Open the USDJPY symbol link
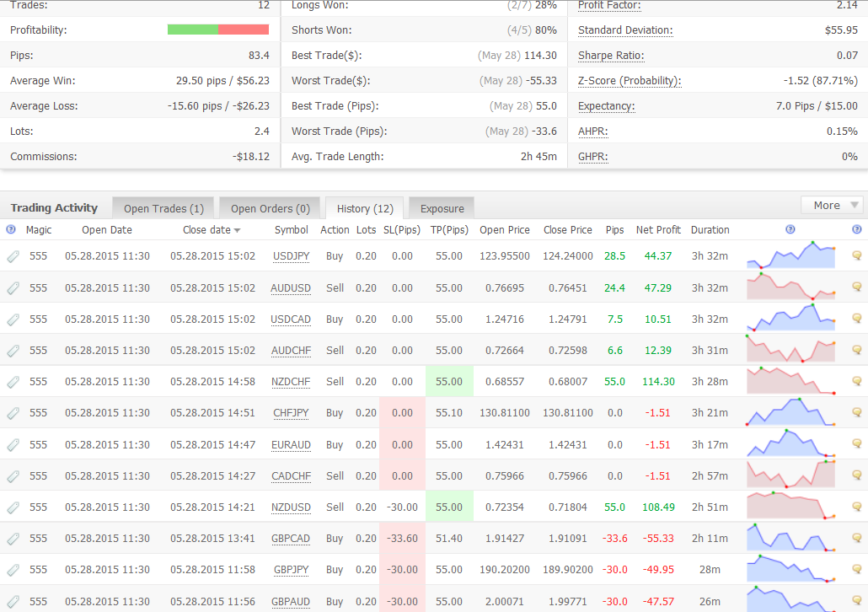868x612 pixels. coord(292,256)
